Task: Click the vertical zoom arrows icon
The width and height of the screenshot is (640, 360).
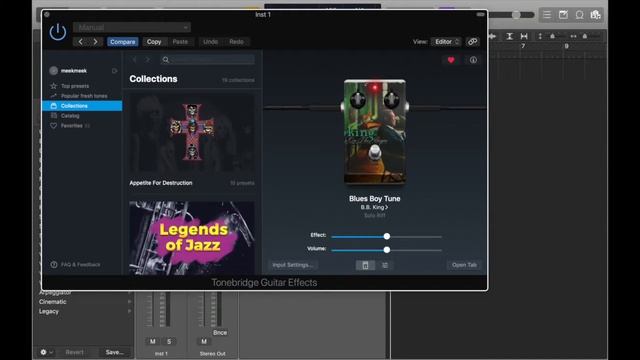Action: pos(540,36)
